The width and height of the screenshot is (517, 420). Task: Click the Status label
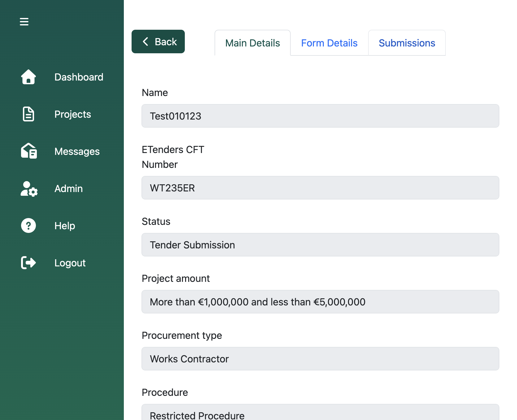156,221
